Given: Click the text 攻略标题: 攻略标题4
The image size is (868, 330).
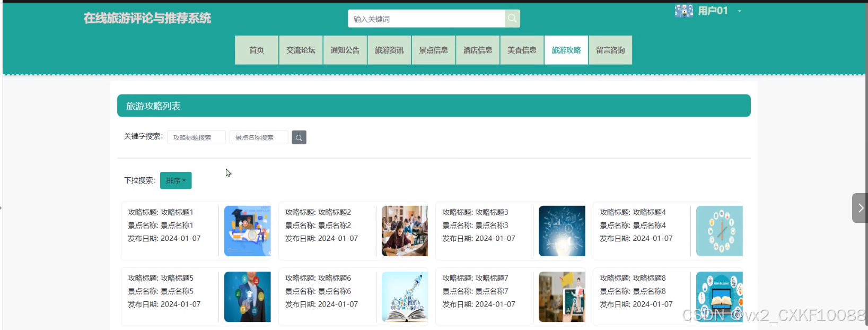Looking at the screenshot, I should point(633,212).
